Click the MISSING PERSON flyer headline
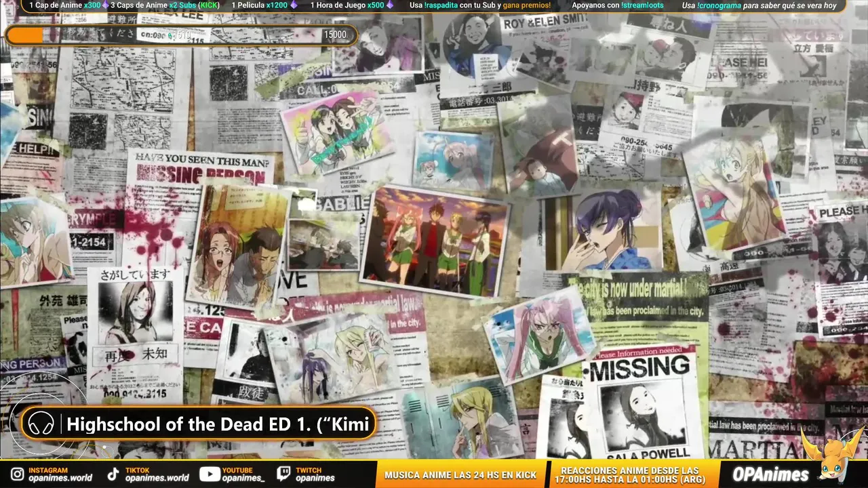The height and width of the screenshot is (488, 868). click(201, 175)
